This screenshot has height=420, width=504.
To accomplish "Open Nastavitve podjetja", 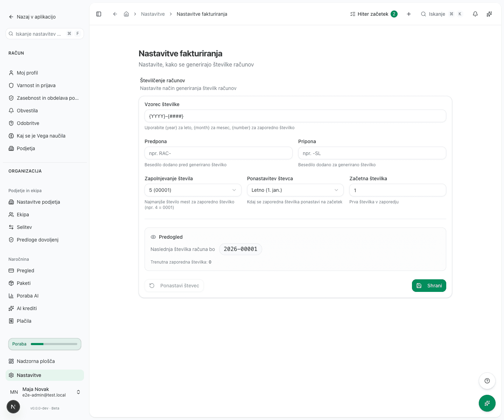I will tap(45, 202).
